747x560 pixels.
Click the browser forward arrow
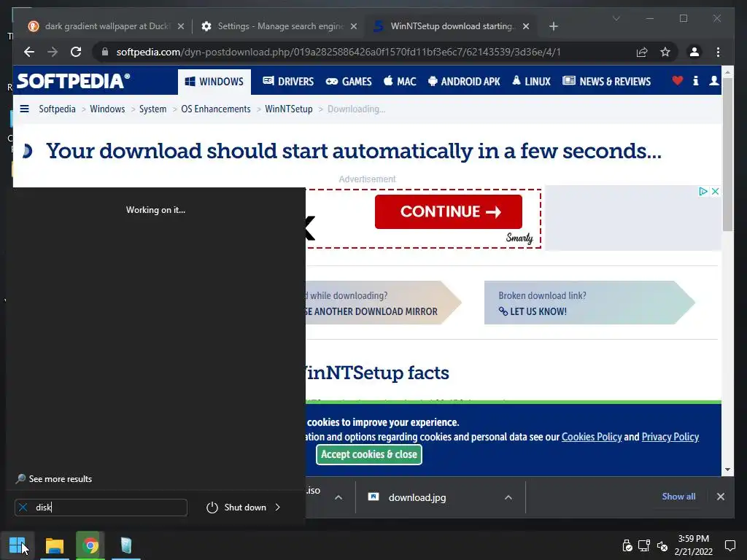(53, 52)
